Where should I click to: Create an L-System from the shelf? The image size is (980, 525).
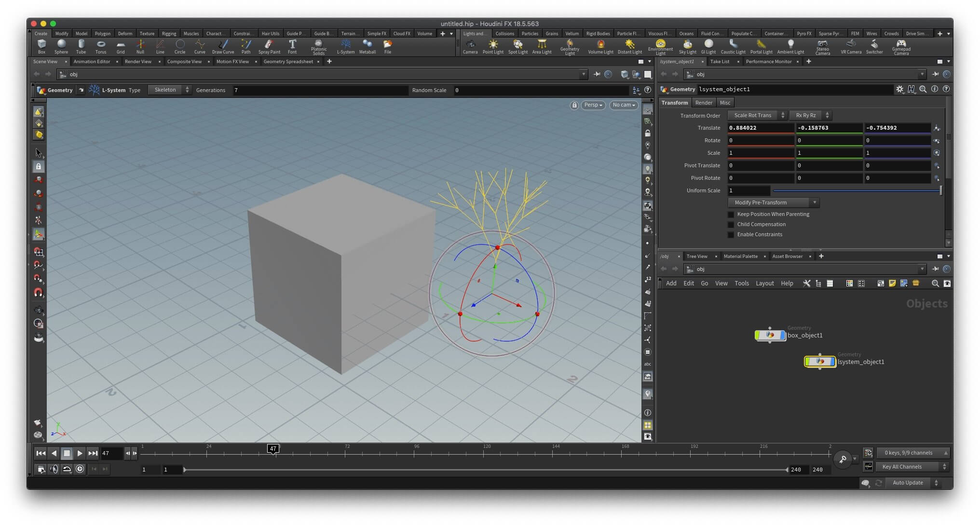[x=346, y=46]
